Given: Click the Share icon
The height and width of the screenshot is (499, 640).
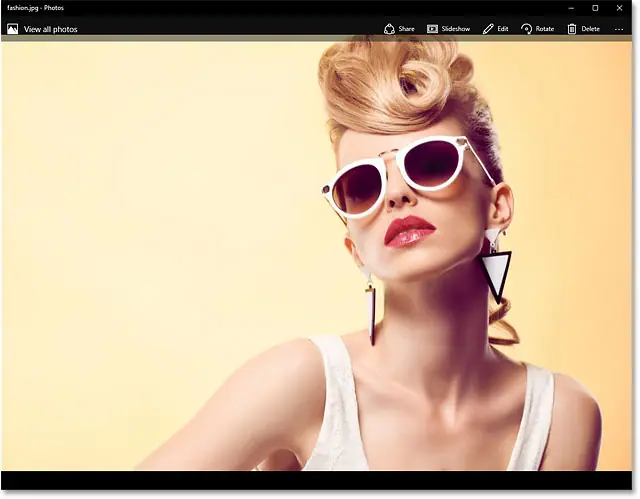Looking at the screenshot, I should [x=389, y=29].
